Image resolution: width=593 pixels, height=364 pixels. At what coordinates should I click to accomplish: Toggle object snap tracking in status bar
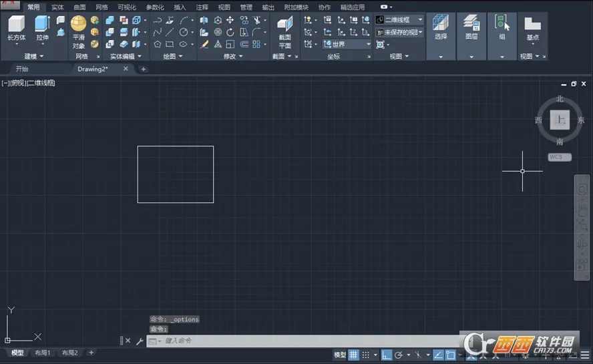click(438, 355)
